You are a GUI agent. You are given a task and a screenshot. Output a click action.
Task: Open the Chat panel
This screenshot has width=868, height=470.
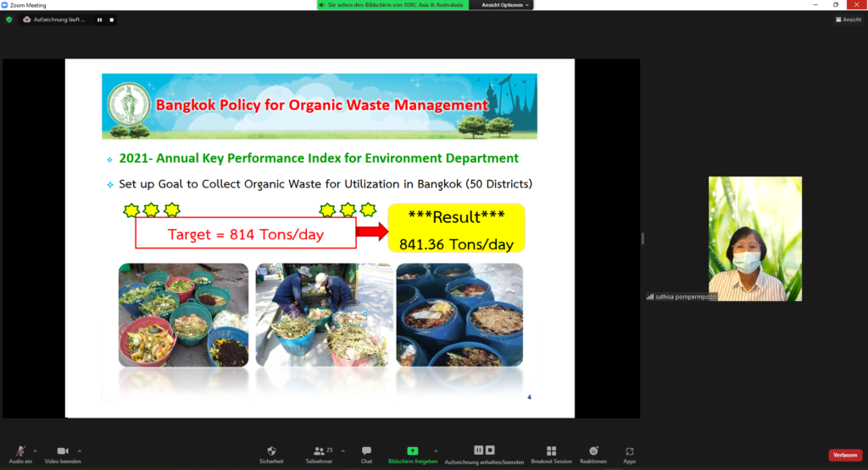(366, 453)
